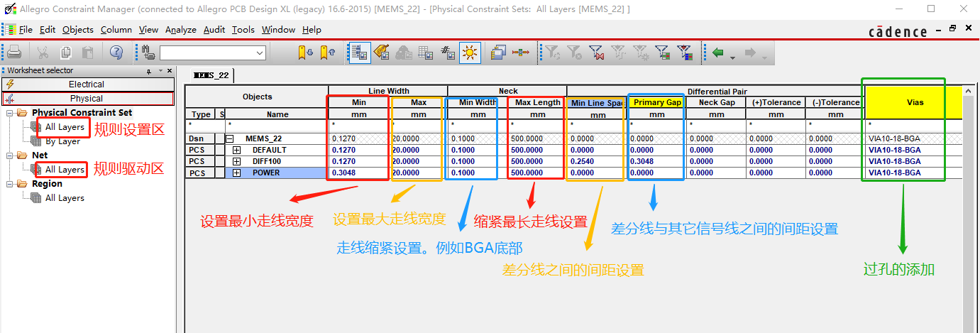The height and width of the screenshot is (333, 980).
Task: Select All Layers under Region
Action: tap(65, 198)
